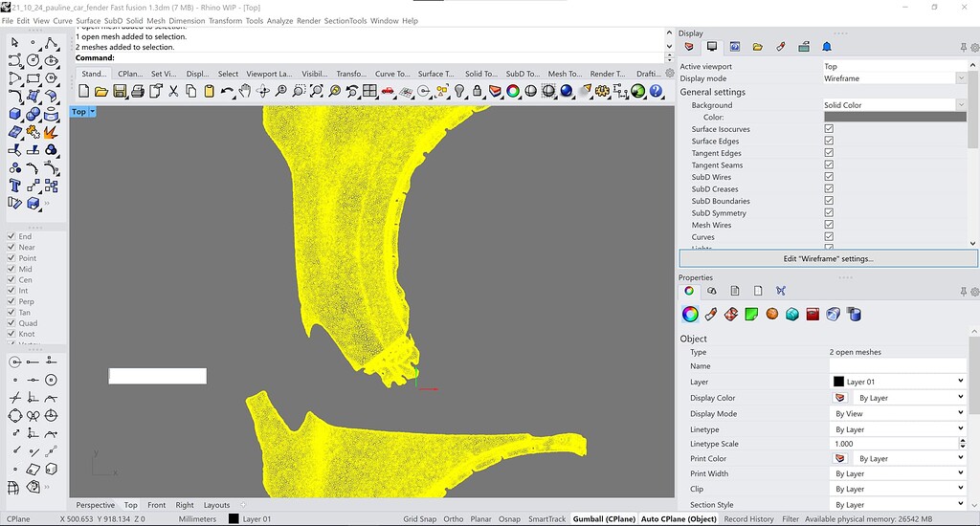Click the blue question mark Help icon
This screenshot has height=526, width=980.
pos(656,91)
